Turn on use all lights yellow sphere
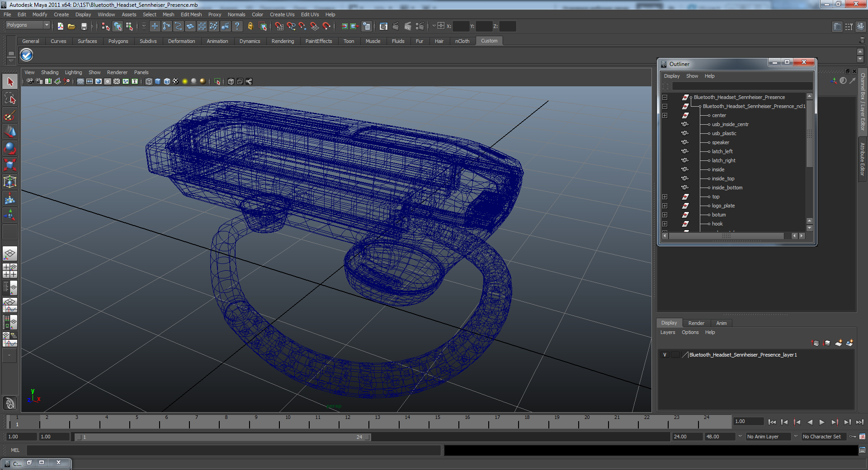This screenshot has width=868, height=470. [184, 81]
